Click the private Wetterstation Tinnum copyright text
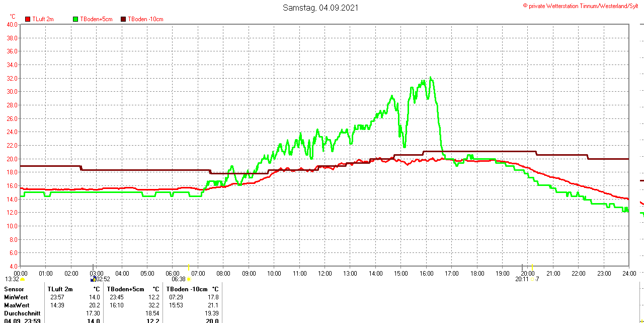 [583, 6]
